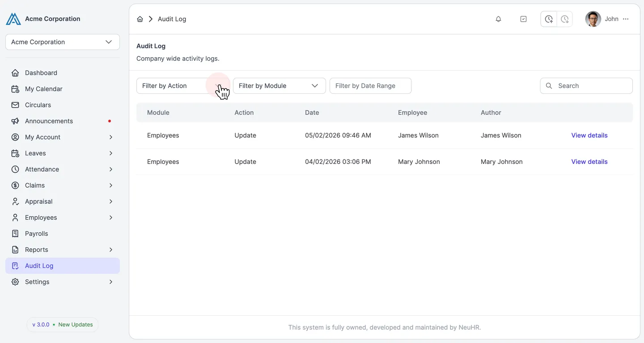Go to Circulars in sidebar

pos(63,105)
